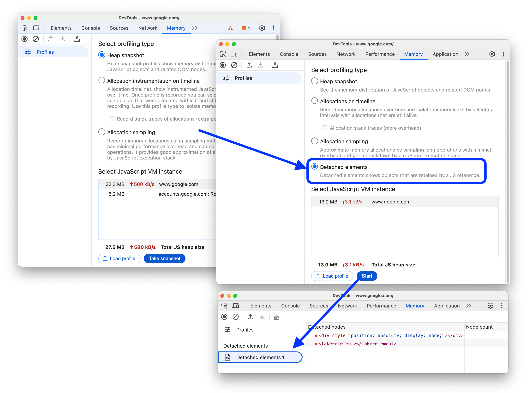Click the Load profile button
This screenshot has width=532, height=393.
tap(333, 276)
